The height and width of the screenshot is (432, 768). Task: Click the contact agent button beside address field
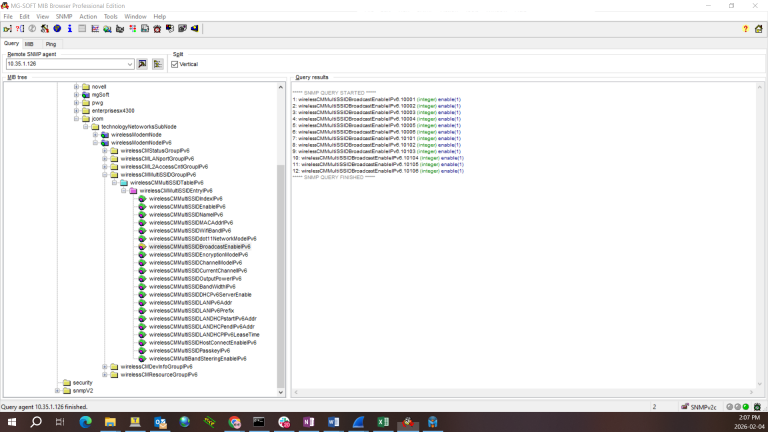142,64
